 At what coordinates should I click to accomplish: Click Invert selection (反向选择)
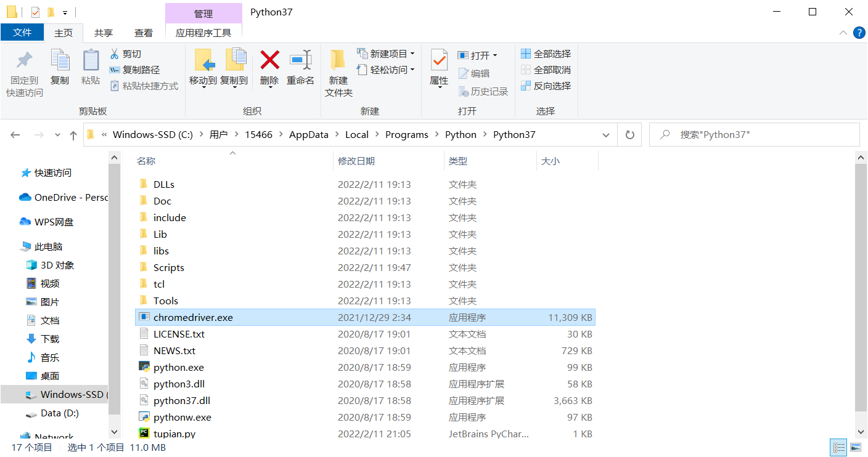point(546,86)
